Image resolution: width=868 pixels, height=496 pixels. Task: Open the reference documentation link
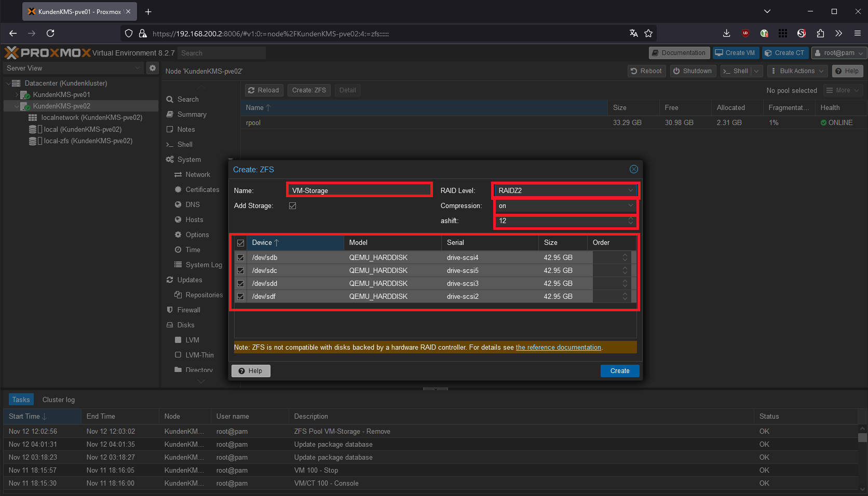(x=558, y=348)
